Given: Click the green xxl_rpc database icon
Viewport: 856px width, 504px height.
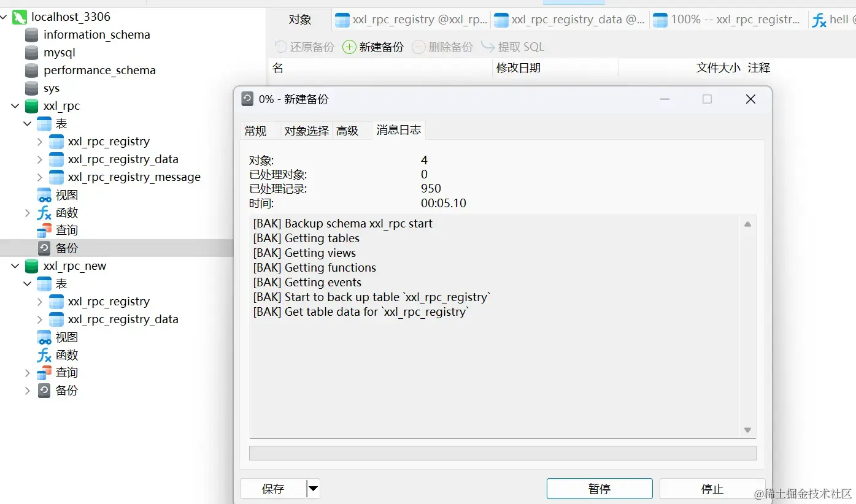Looking at the screenshot, I should [31, 106].
